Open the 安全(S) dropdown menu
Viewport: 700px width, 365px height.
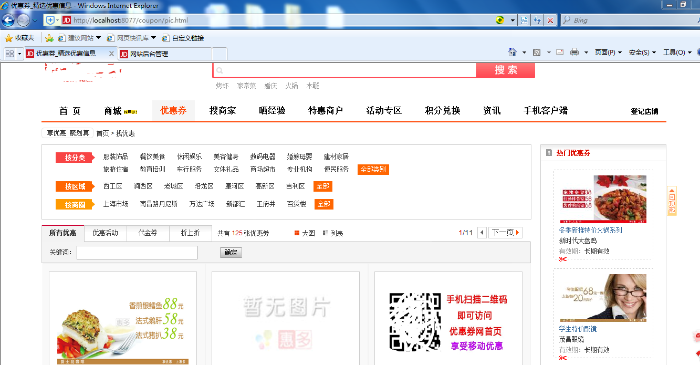click(642, 52)
